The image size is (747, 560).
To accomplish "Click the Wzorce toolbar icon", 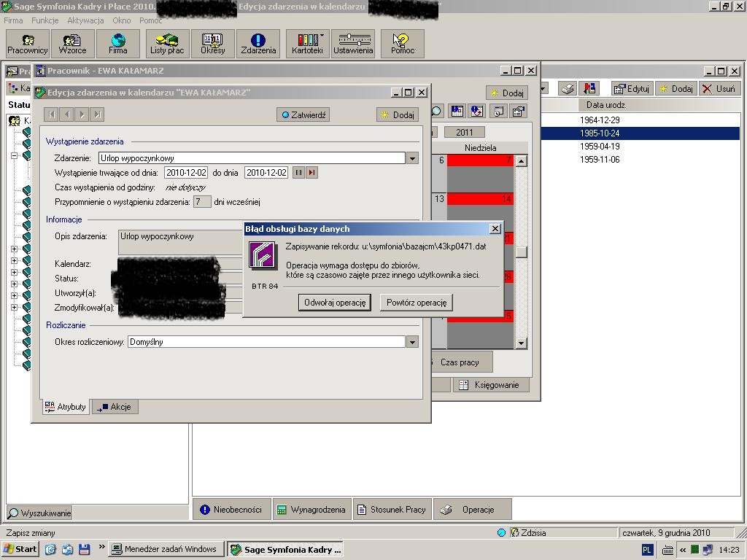I will point(73,44).
